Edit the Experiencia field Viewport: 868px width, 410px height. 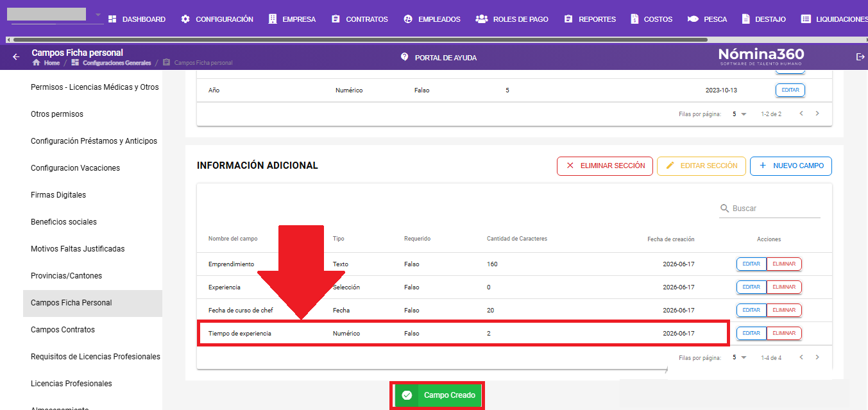(751, 287)
